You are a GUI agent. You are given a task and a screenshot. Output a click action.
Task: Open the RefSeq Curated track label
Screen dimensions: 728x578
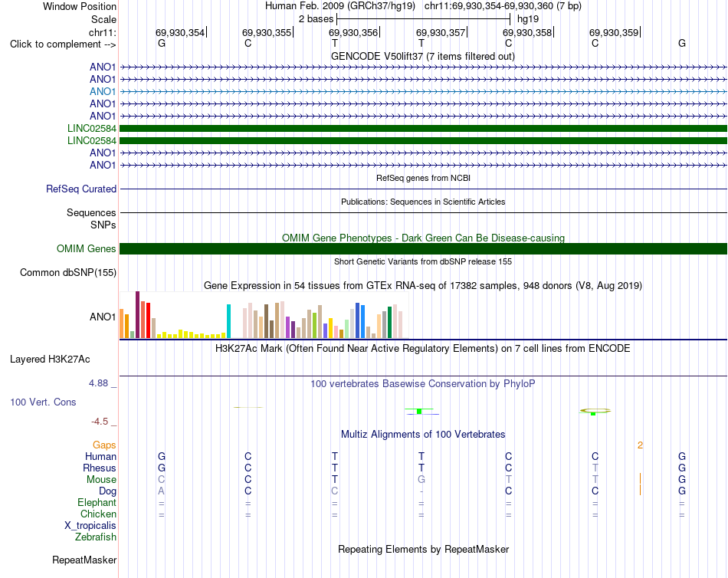click(x=81, y=189)
